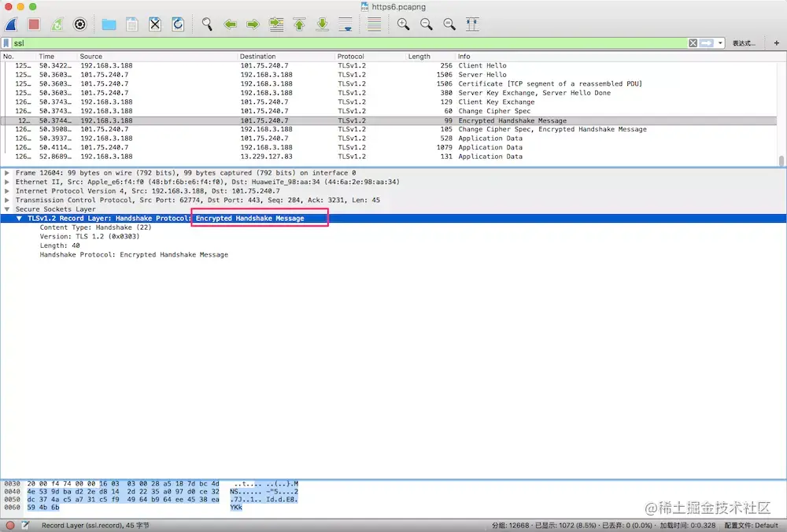This screenshot has height=532, width=787.
Task: Select the Certificate packet row
Action: point(389,84)
